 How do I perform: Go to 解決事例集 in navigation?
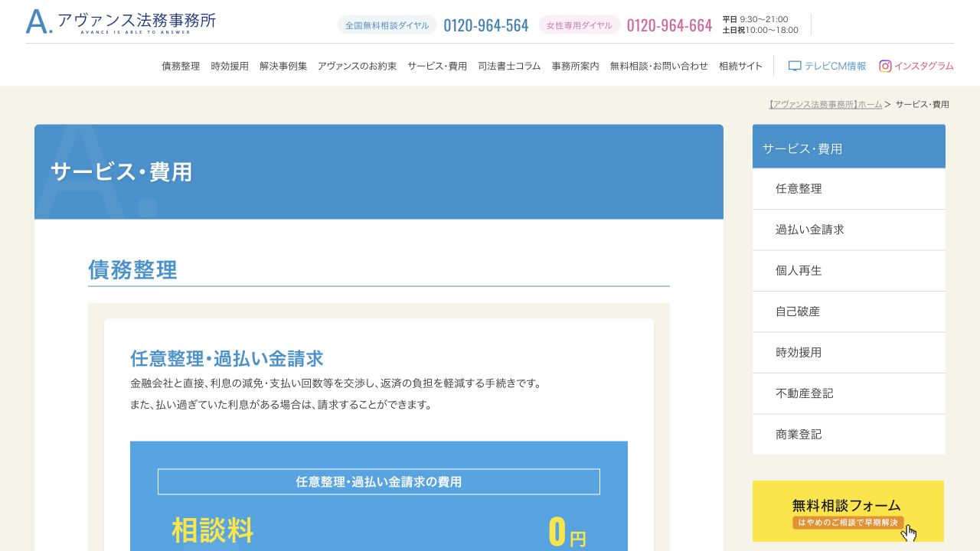pos(283,66)
